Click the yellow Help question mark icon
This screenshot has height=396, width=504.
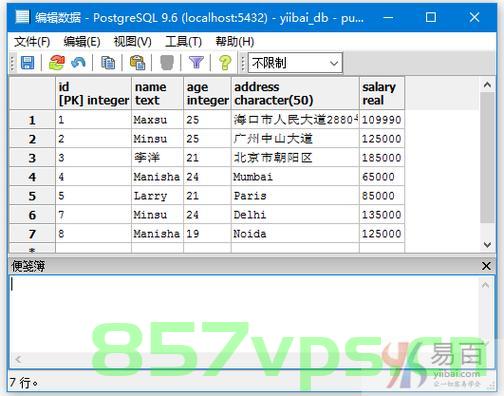[x=225, y=62]
